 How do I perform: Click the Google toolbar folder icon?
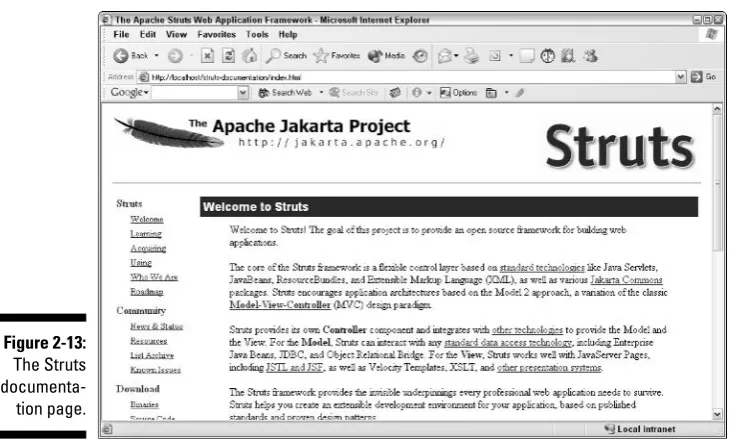(x=491, y=93)
